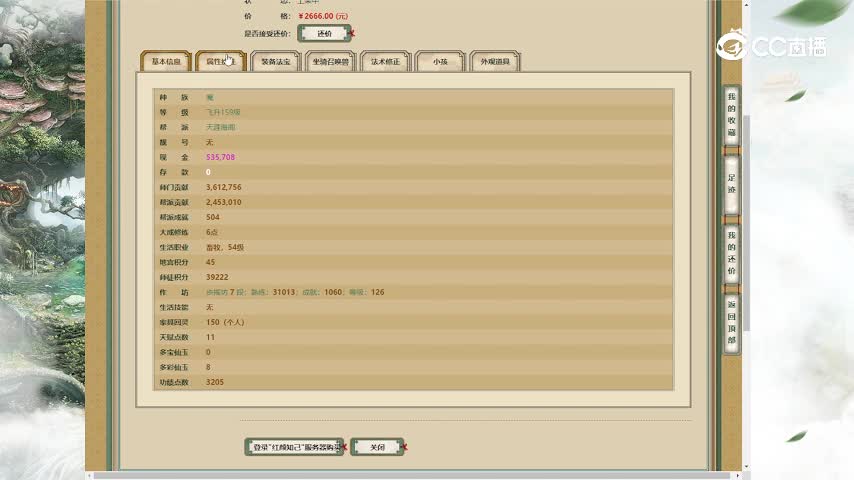This screenshot has height=480, width=854.
Task: Select the 坐骑召唤兽 tab
Action: tap(330, 62)
